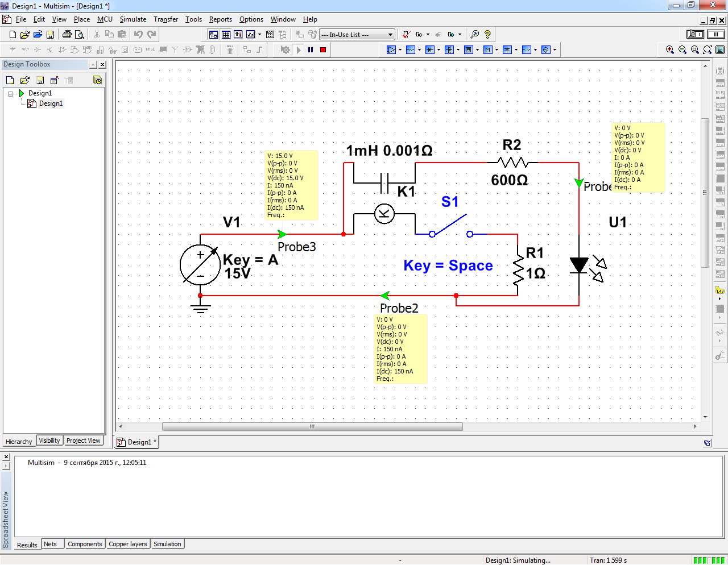Click the Find magnifier icon

(x=475, y=35)
